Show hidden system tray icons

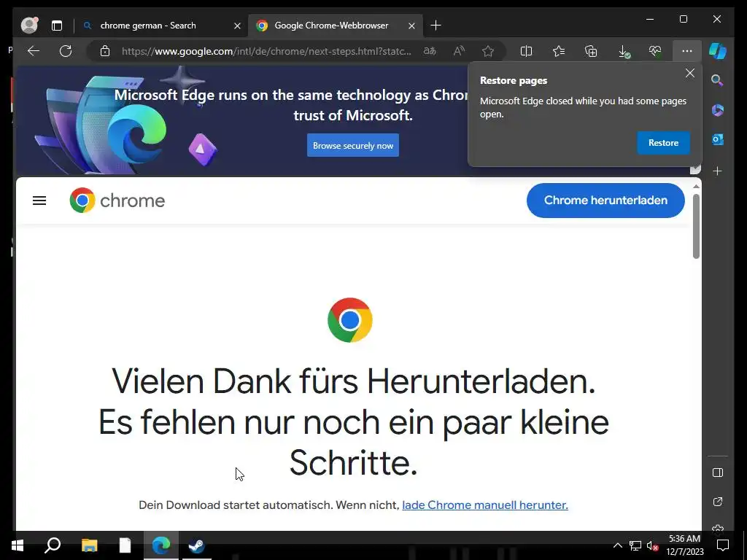pyautogui.click(x=617, y=545)
